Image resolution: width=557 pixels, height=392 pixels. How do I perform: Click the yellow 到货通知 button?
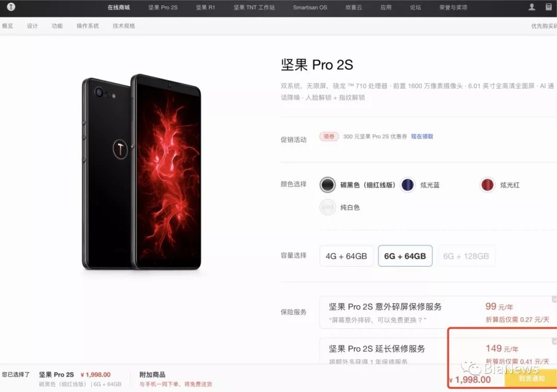(x=531, y=379)
